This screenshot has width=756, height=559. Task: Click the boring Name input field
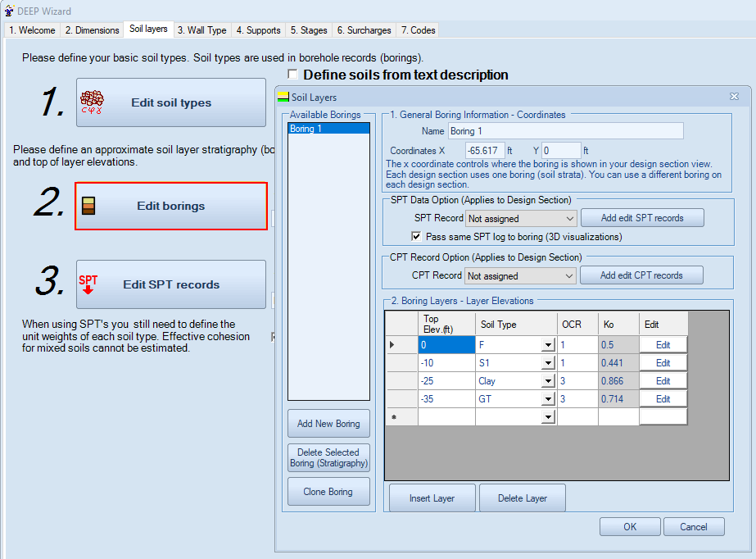point(565,130)
